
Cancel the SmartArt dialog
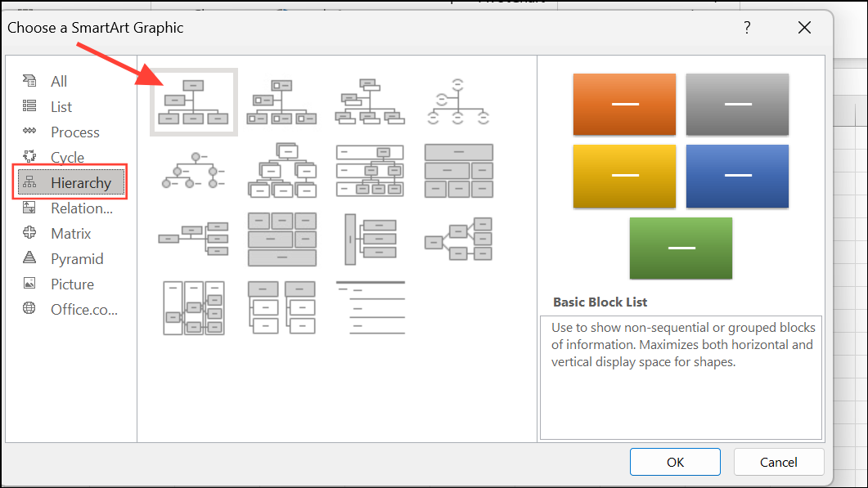tap(778, 462)
